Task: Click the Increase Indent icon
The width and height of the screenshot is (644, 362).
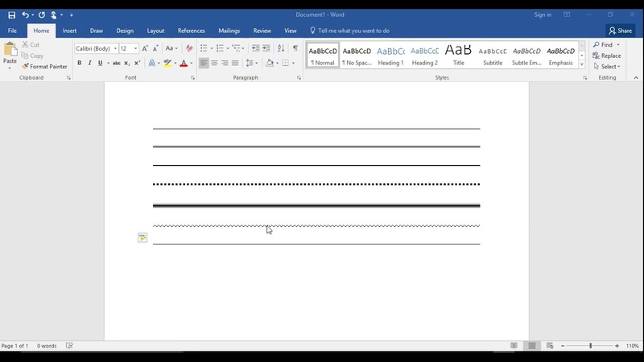Action: pyautogui.click(x=266, y=48)
